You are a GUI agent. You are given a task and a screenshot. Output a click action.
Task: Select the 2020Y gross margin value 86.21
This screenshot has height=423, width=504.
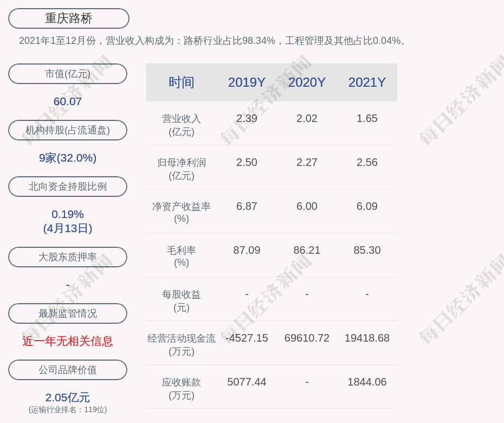coord(307,250)
